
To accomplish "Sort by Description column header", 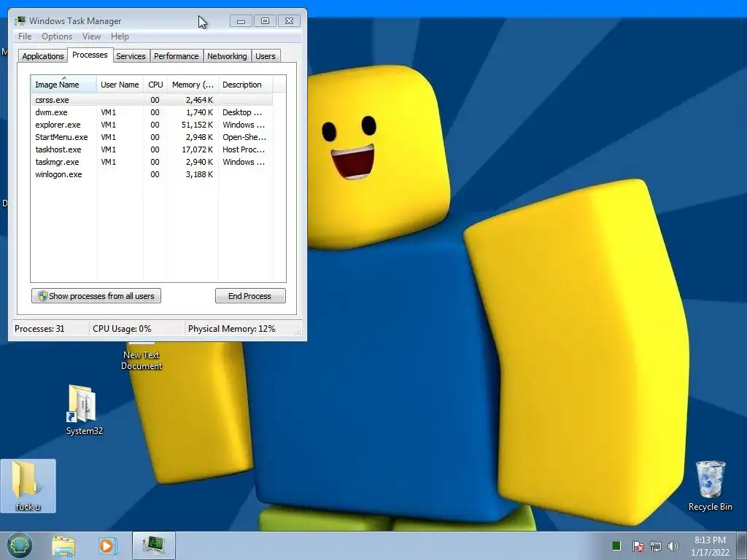I will tap(245, 85).
